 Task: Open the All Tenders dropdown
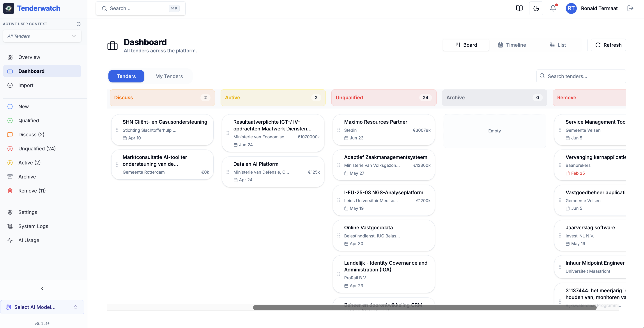(42, 36)
